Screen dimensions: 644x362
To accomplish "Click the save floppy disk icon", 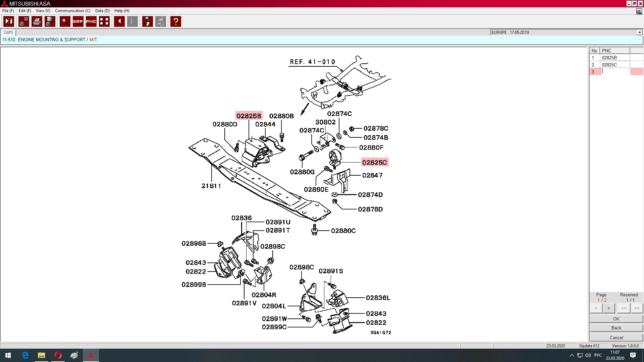I will (x=147, y=21).
